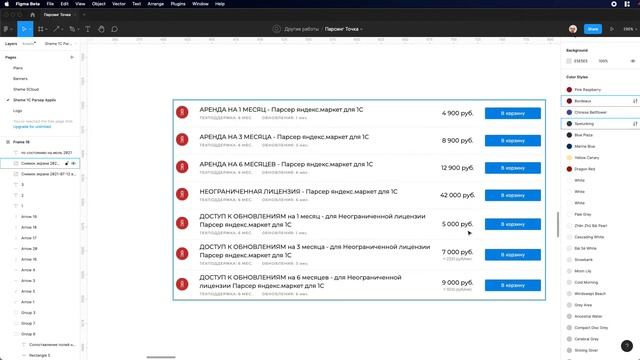
Task: Toggle visibility of selected Снимок экрана layer
Action: coord(73,163)
